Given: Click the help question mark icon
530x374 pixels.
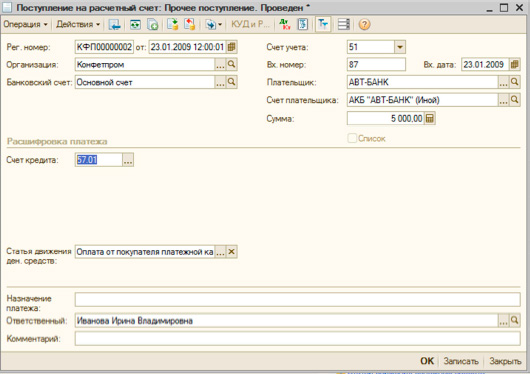Looking at the screenshot, I should pos(364,24).
